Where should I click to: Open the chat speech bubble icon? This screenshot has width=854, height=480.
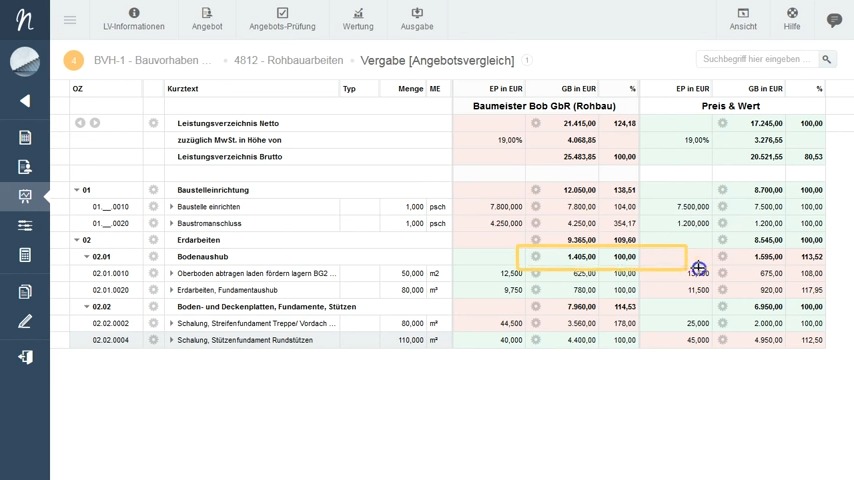(834, 20)
